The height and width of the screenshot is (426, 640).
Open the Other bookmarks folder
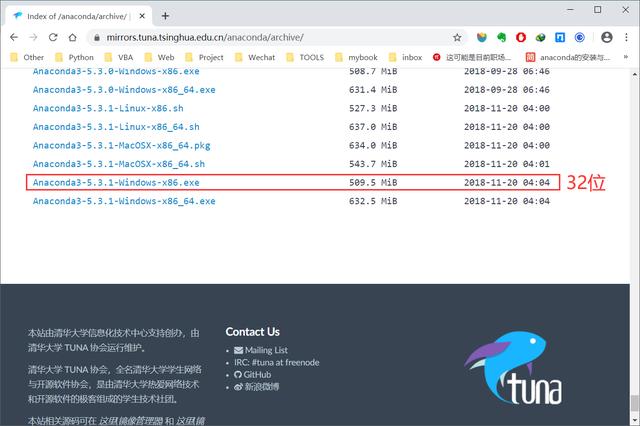tap(27, 58)
